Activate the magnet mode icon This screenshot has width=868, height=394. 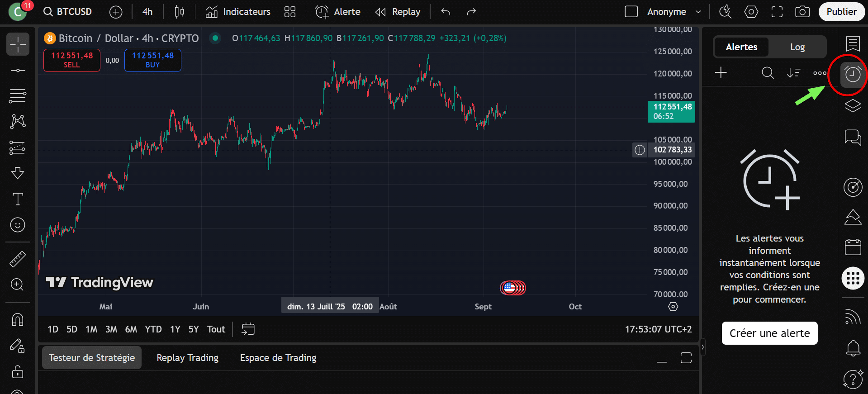click(x=18, y=320)
